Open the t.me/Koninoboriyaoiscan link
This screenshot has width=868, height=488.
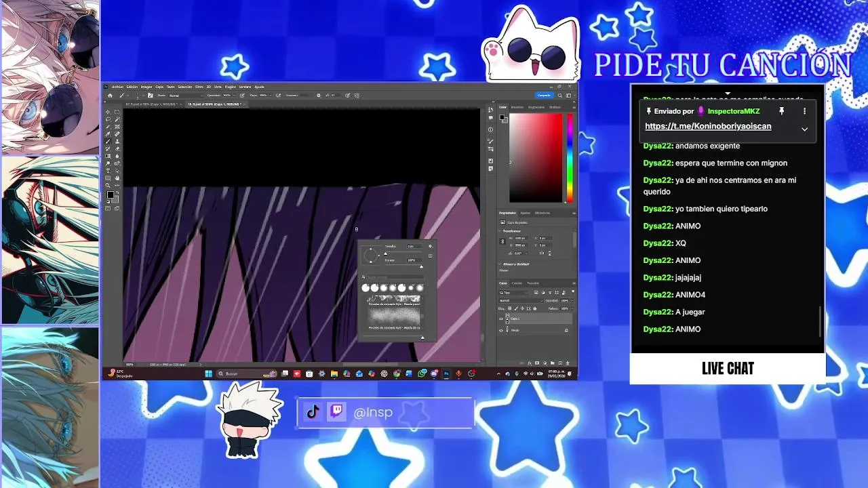[x=708, y=126]
